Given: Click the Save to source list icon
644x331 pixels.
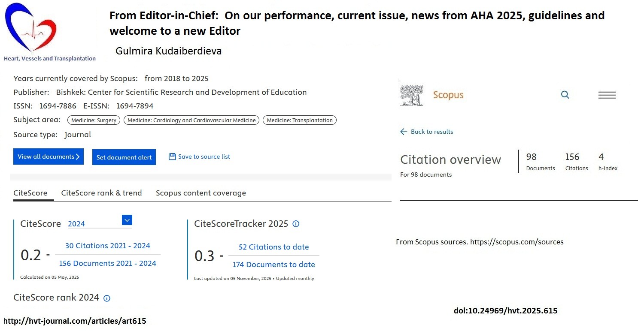Looking at the screenshot, I should 172,156.
